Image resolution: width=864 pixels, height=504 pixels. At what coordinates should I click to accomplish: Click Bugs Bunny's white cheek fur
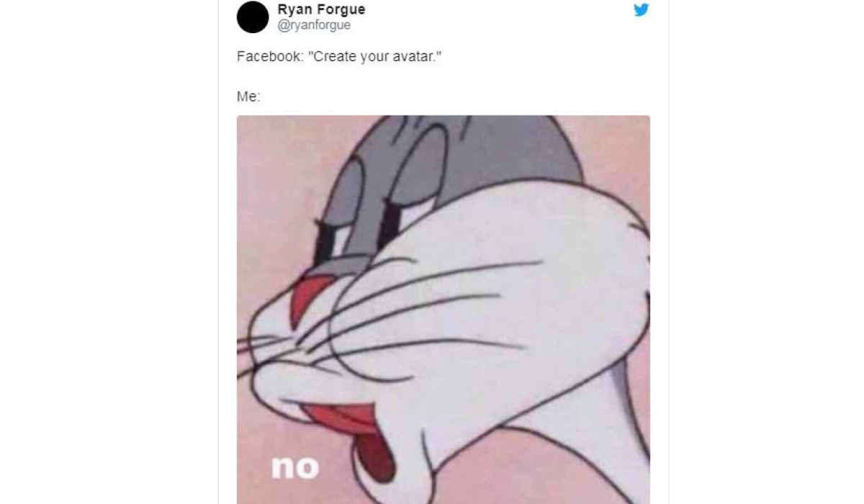(x=504, y=288)
